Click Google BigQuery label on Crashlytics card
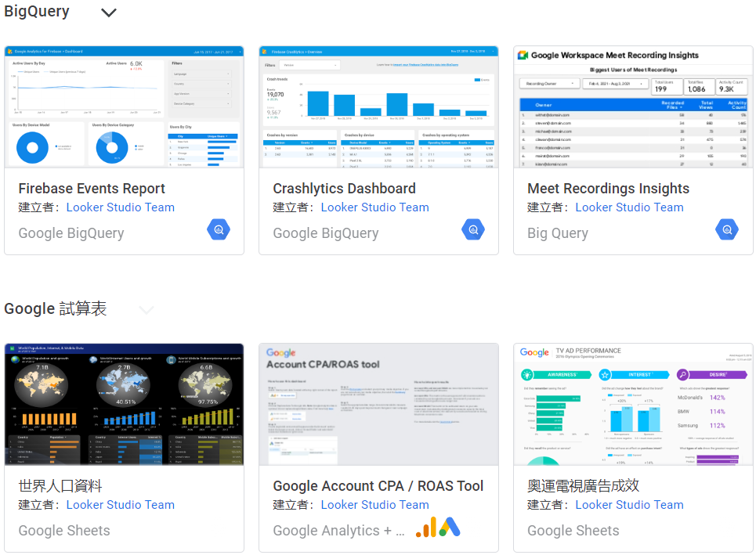756x555 pixels. 326,233
